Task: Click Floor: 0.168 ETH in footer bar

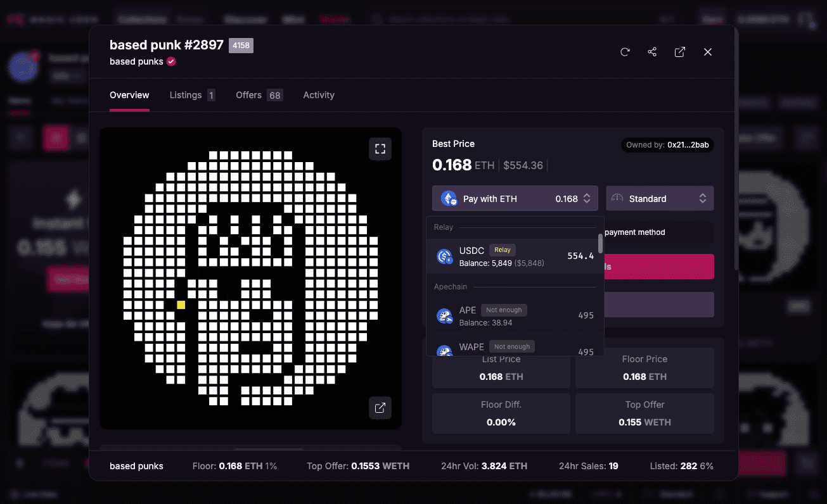Action: [x=234, y=466]
